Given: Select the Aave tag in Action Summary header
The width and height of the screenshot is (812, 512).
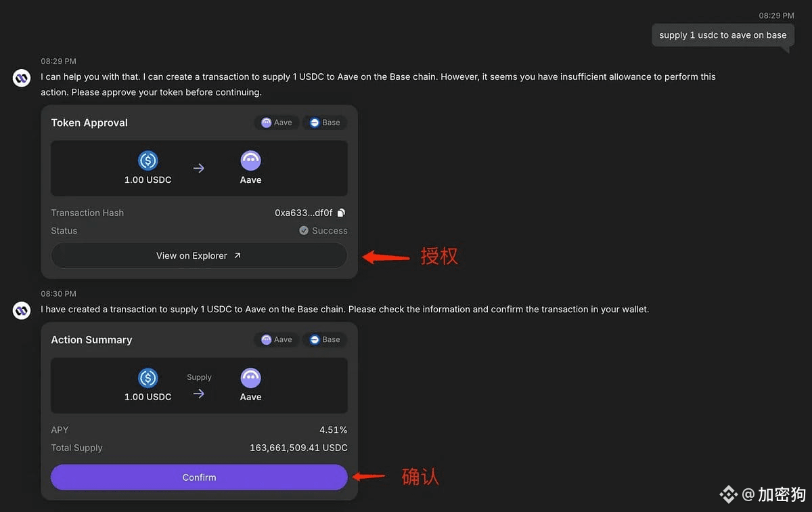Looking at the screenshot, I should point(277,340).
